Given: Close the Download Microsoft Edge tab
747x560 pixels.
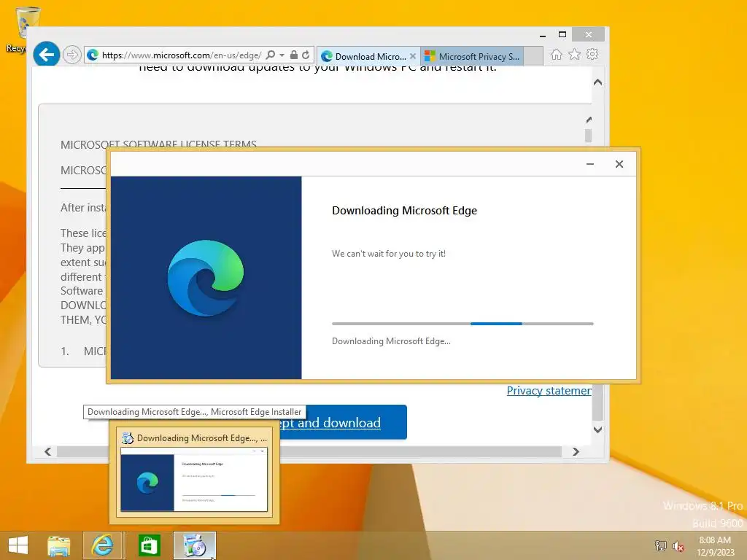Looking at the screenshot, I should click(x=413, y=56).
